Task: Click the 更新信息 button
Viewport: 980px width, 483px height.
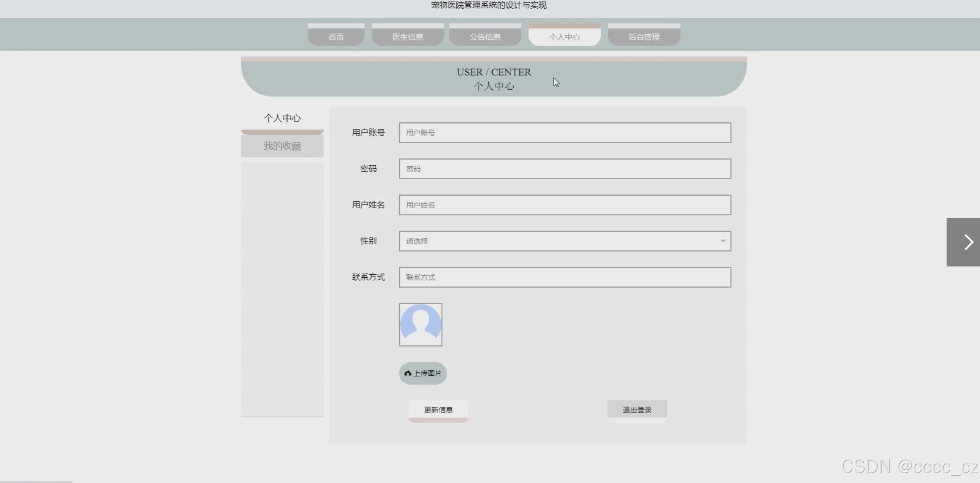Action: 438,410
